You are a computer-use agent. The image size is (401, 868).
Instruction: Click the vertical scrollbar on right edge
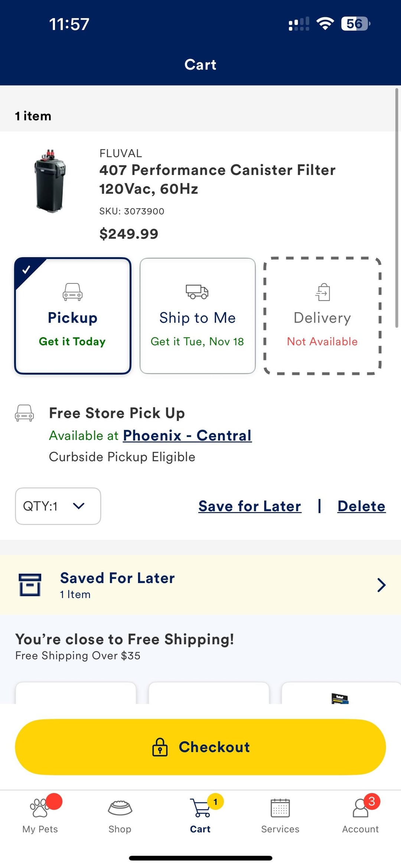click(397, 208)
